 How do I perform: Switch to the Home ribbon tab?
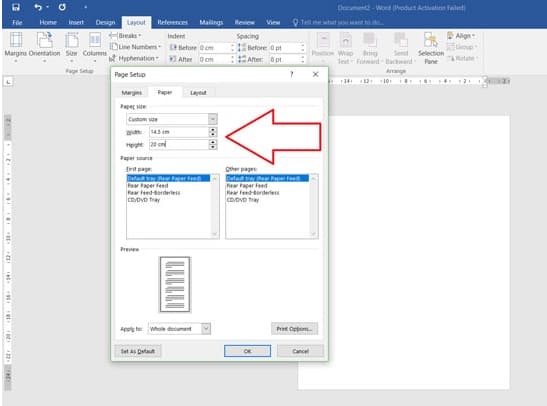tap(48, 22)
